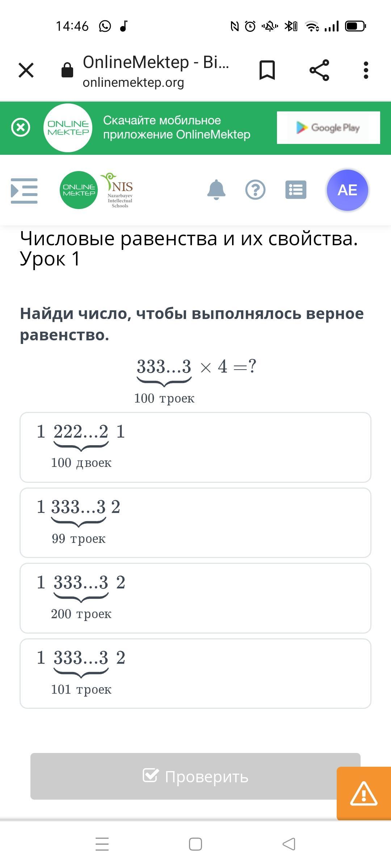Open the AE profile avatar menu
Viewport: 391px width, 868px height.
[348, 190]
